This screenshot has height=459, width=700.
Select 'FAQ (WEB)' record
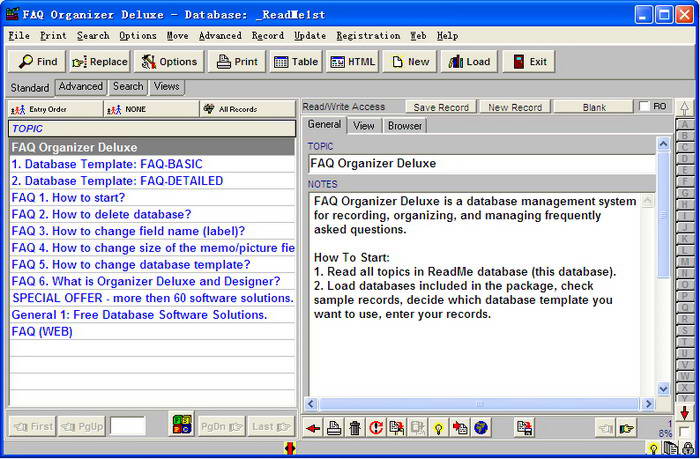click(152, 331)
